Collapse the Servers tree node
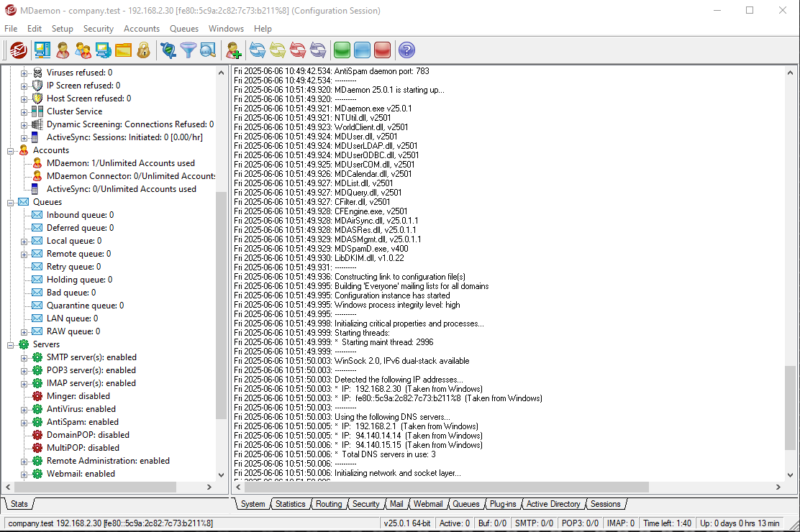Viewport: 800px width, 532px height. pyautogui.click(x=10, y=345)
